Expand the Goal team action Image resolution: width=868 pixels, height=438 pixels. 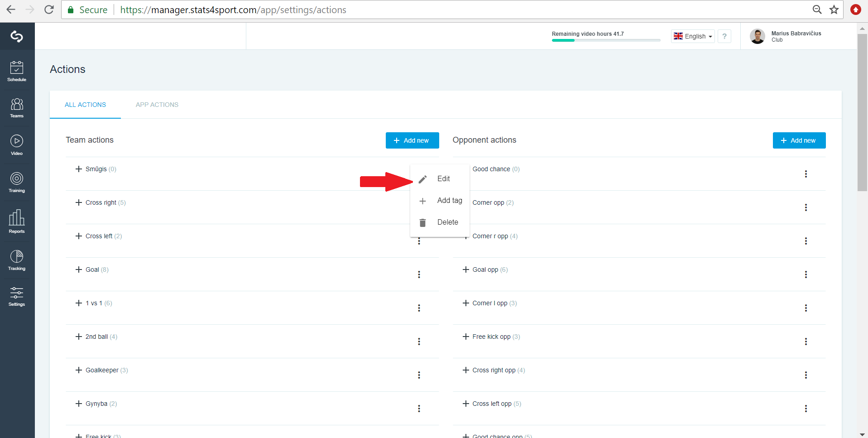coord(79,270)
